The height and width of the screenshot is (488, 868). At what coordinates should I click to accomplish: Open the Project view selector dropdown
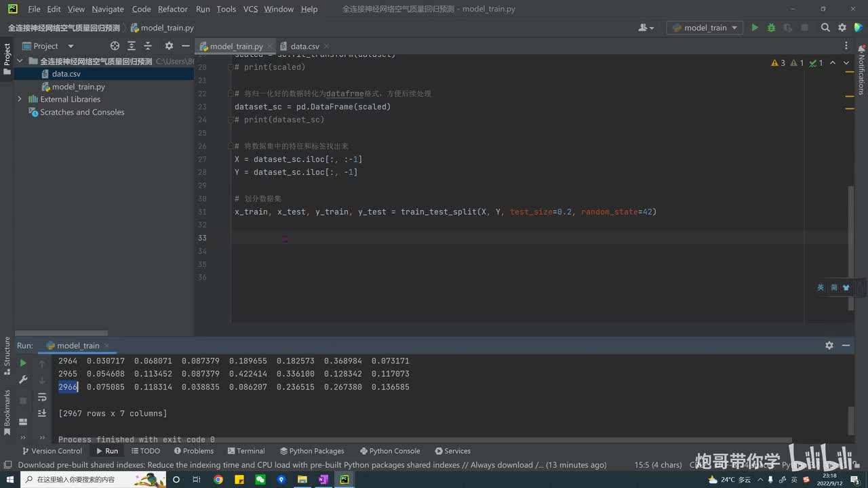[49, 46]
